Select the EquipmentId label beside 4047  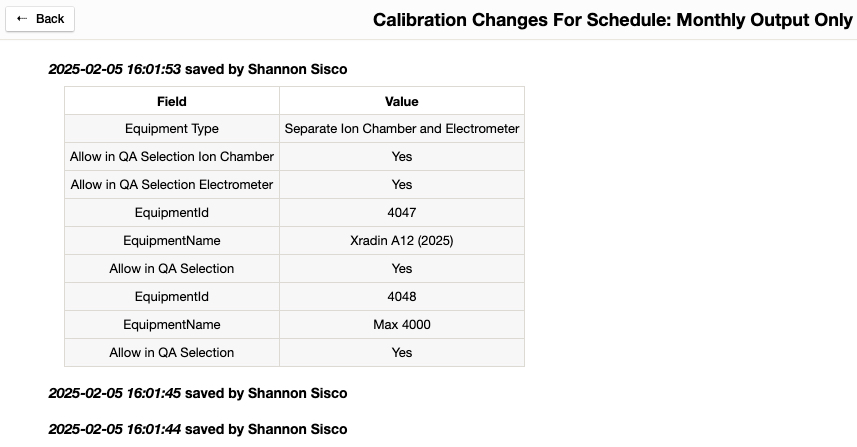[x=172, y=213]
